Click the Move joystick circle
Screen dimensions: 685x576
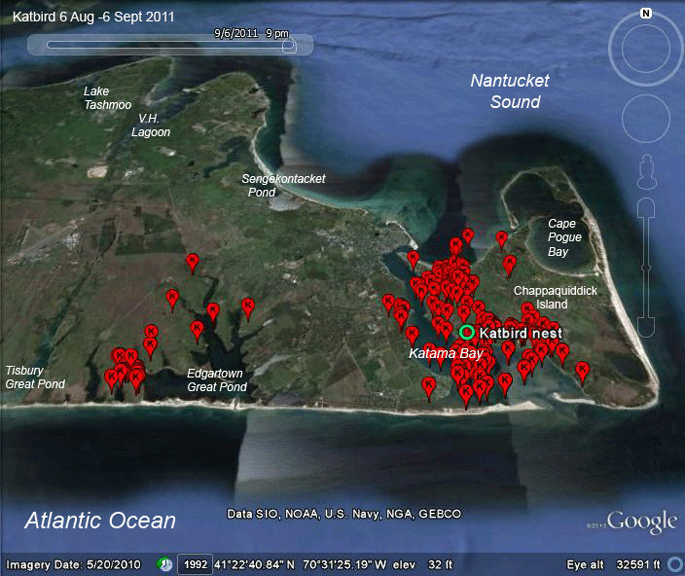click(x=646, y=118)
